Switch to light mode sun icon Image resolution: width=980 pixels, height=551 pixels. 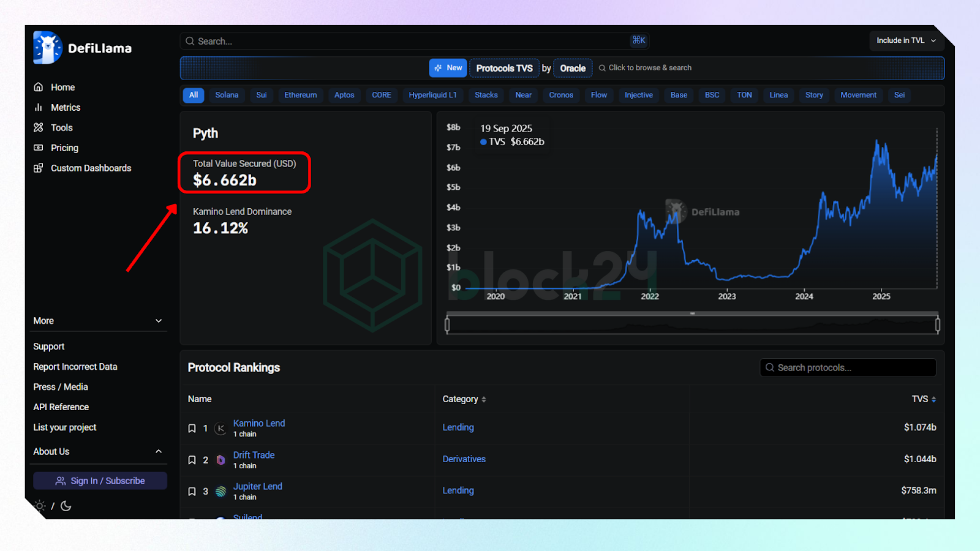coord(40,506)
